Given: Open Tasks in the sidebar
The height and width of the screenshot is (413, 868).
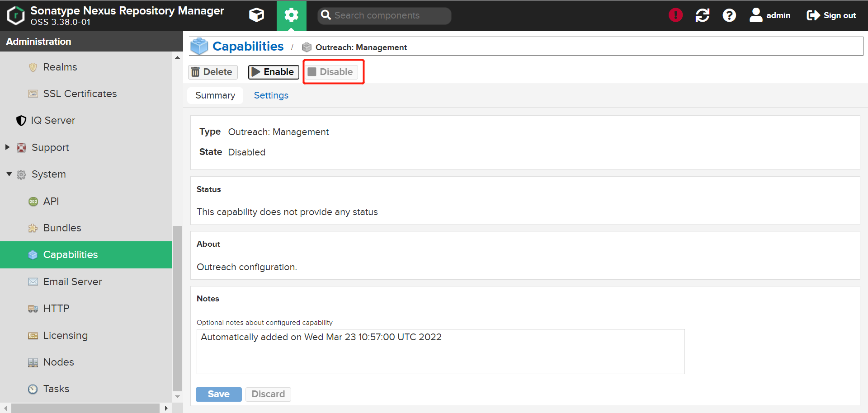Looking at the screenshot, I should point(57,389).
